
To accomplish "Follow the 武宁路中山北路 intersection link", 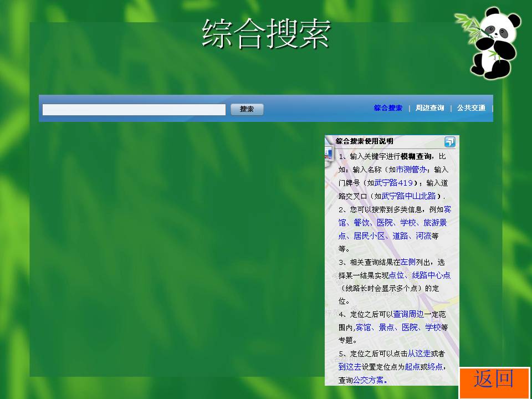I will point(409,196).
